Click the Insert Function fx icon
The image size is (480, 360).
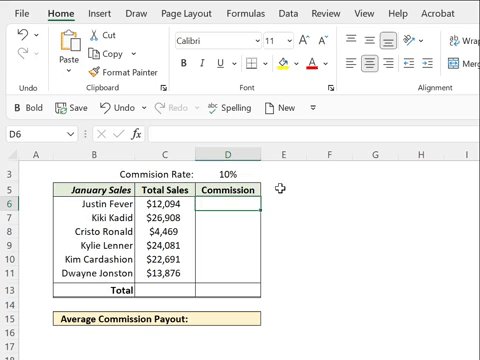(136, 134)
